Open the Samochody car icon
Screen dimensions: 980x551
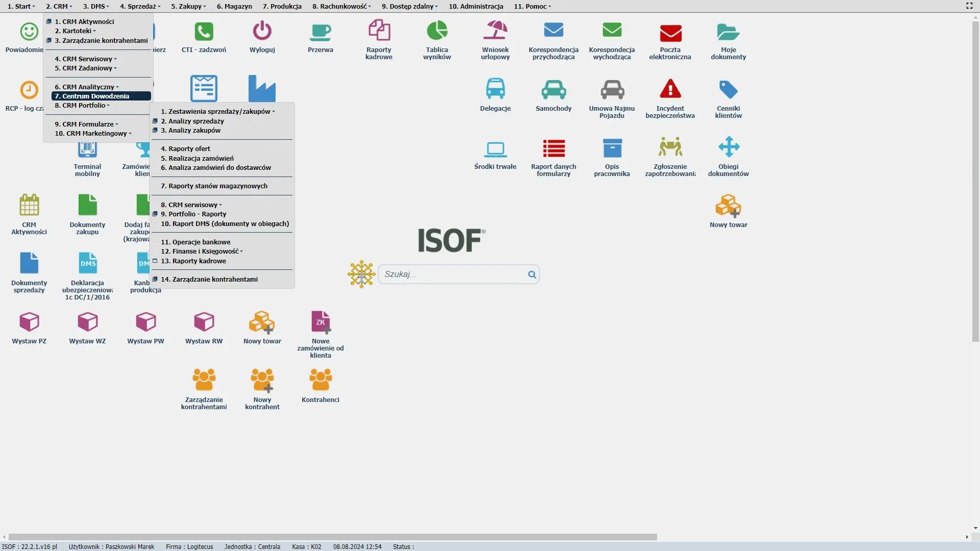tap(553, 89)
